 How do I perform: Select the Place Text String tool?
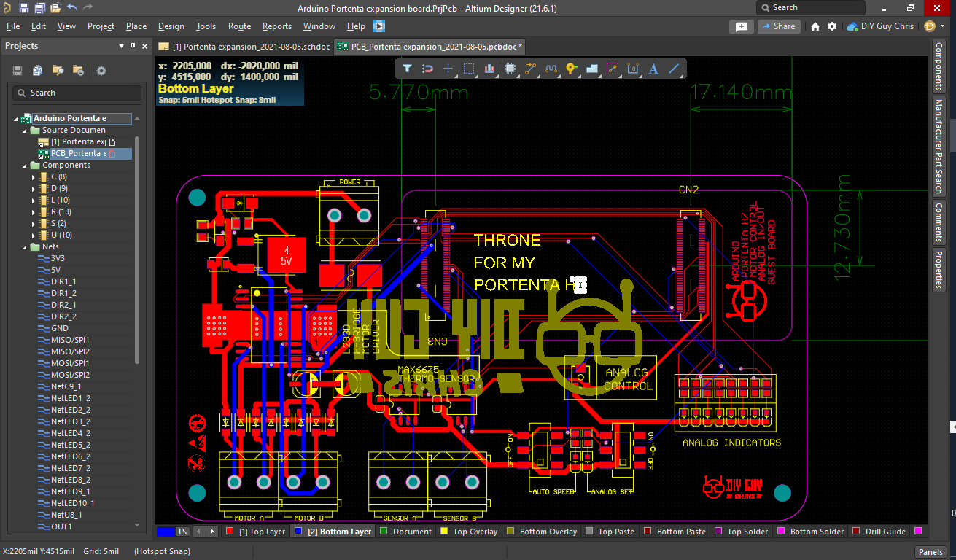tap(652, 69)
